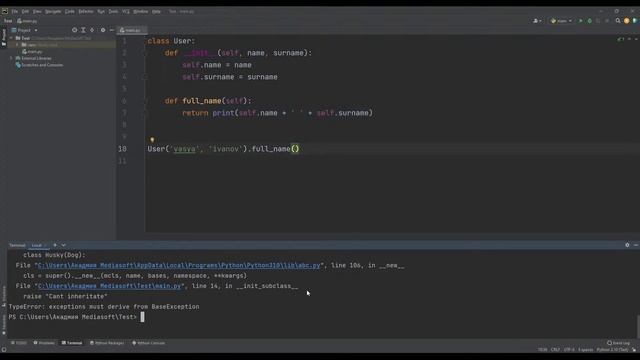Image resolution: width=640 pixels, height=360 pixels.
Task: Open the Terminal tool window tab
Action: tap(72, 343)
